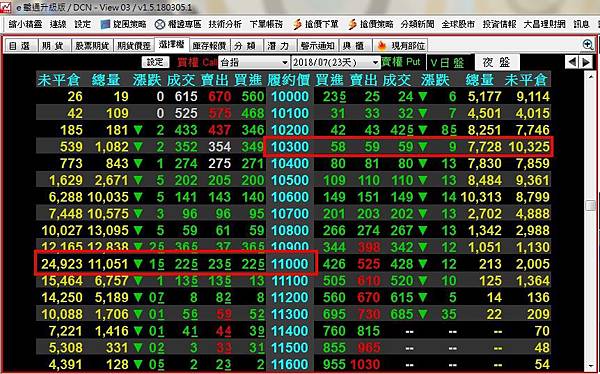Click call volume 13,095 in row 10800
This screenshot has height=374, width=600.
click(x=108, y=230)
